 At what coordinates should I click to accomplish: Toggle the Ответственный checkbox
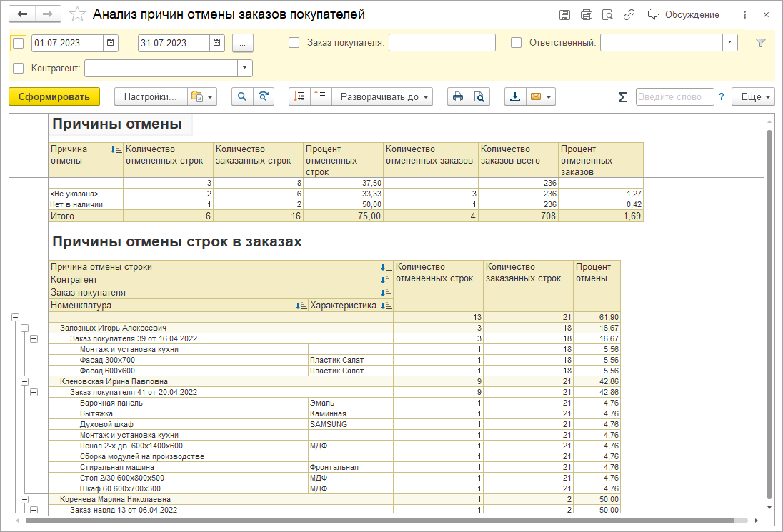pyautogui.click(x=517, y=43)
